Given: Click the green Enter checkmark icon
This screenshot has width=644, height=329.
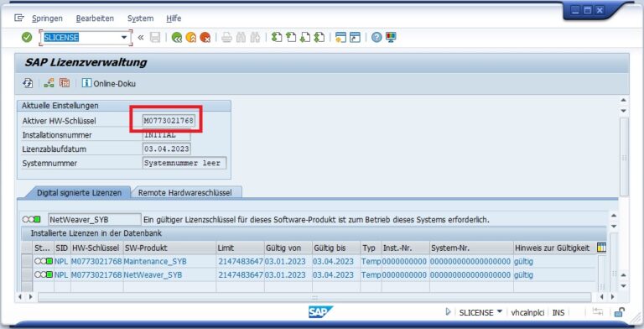Looking at the screenshot, I should 27,38.
